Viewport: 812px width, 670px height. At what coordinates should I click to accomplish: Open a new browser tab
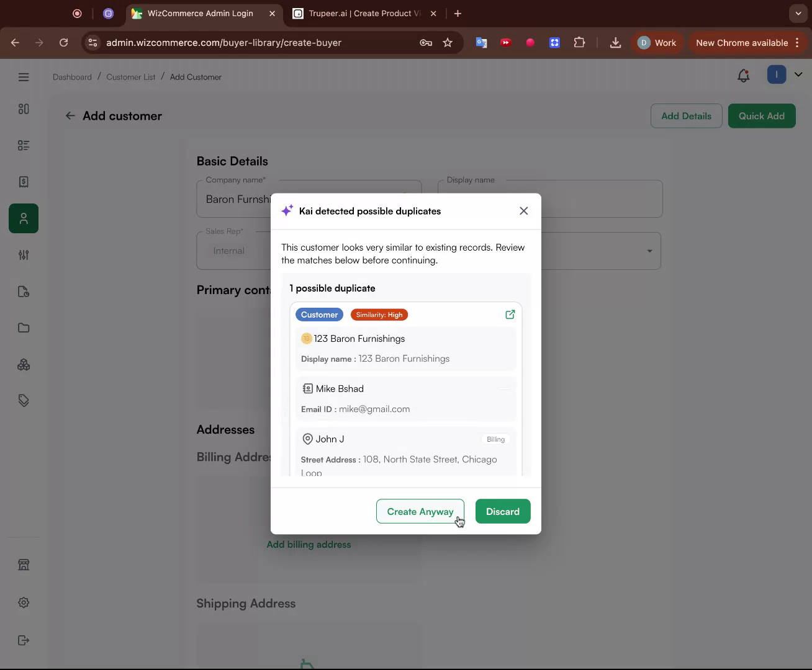click(x=458, y=13)
